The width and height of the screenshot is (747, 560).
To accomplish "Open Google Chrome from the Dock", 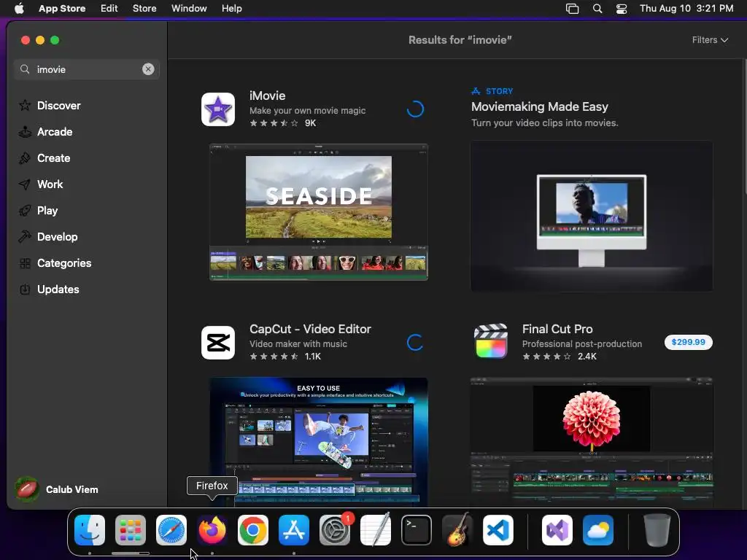I will [x=253, y=530].
